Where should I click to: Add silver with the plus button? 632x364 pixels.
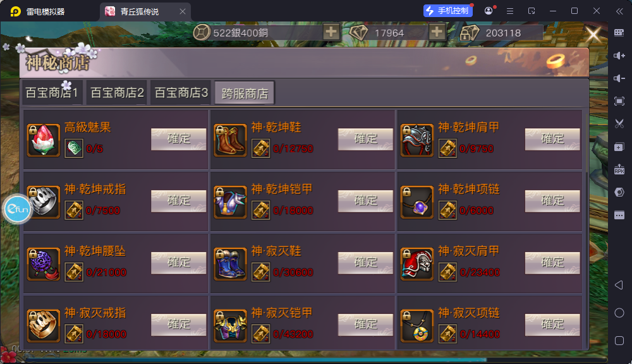[331, 32]
